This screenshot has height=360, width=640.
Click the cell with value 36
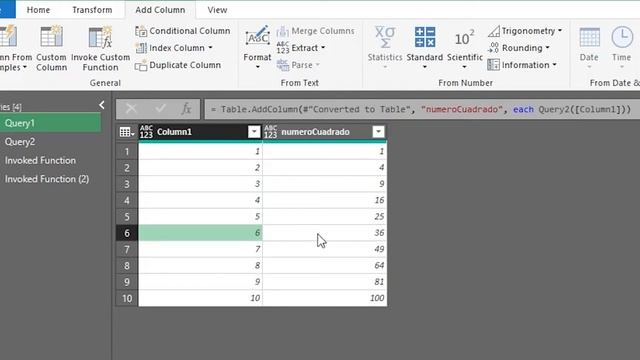[x=325, y=233]
